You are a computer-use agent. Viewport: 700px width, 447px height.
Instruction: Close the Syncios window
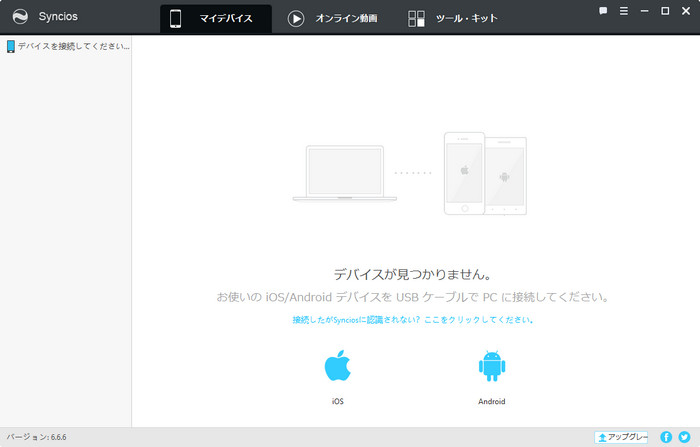(x=686, y=11)
